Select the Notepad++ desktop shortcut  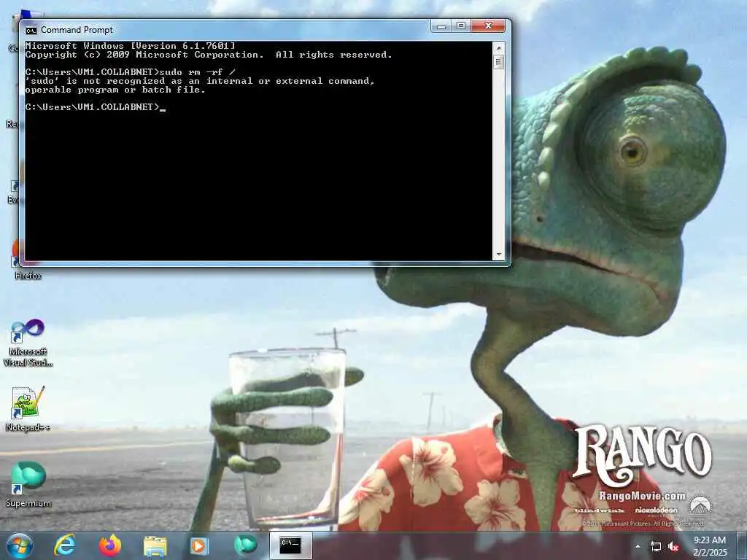28,409
